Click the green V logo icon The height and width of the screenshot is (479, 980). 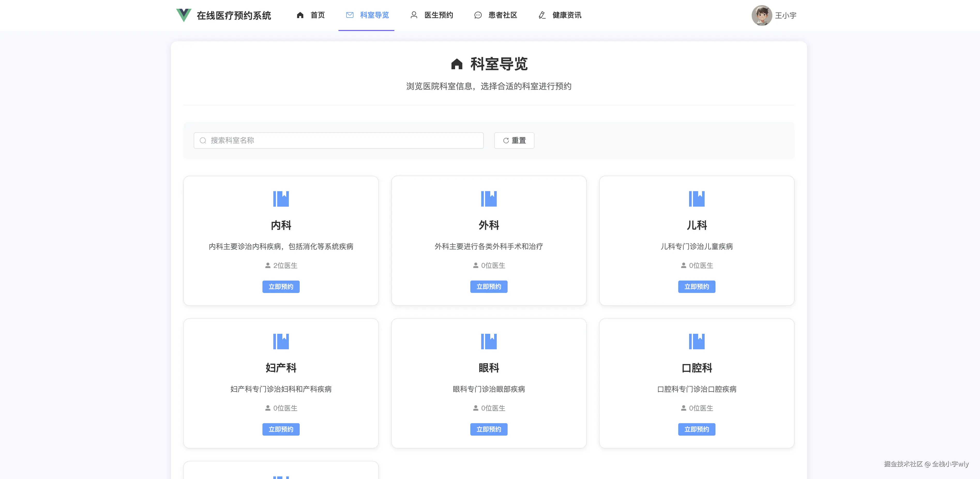click(x=183, y=15)
